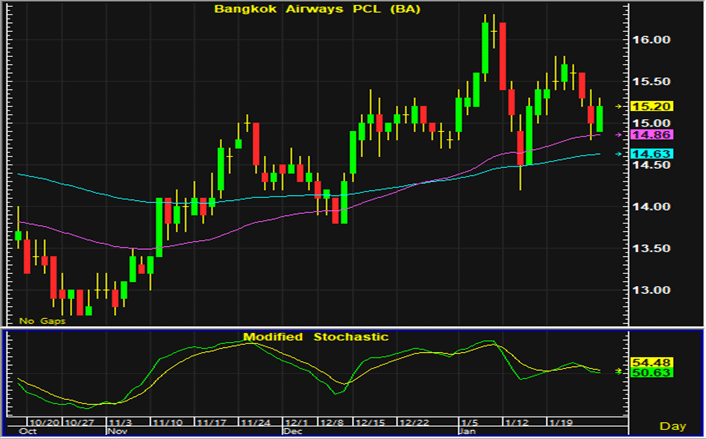Click the 16.00 price axis label
Image resolution: width=706 pixels, height=439 pixels.
pos(652,40)
